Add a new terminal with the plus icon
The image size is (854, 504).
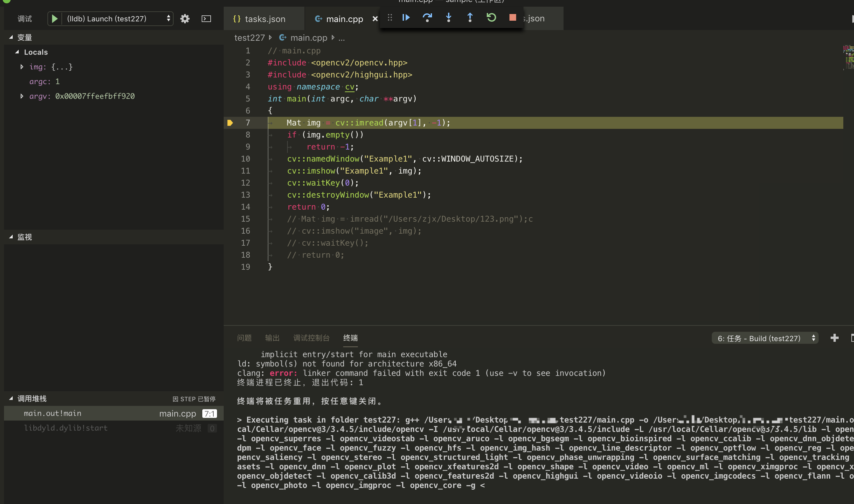click(834, 338)
